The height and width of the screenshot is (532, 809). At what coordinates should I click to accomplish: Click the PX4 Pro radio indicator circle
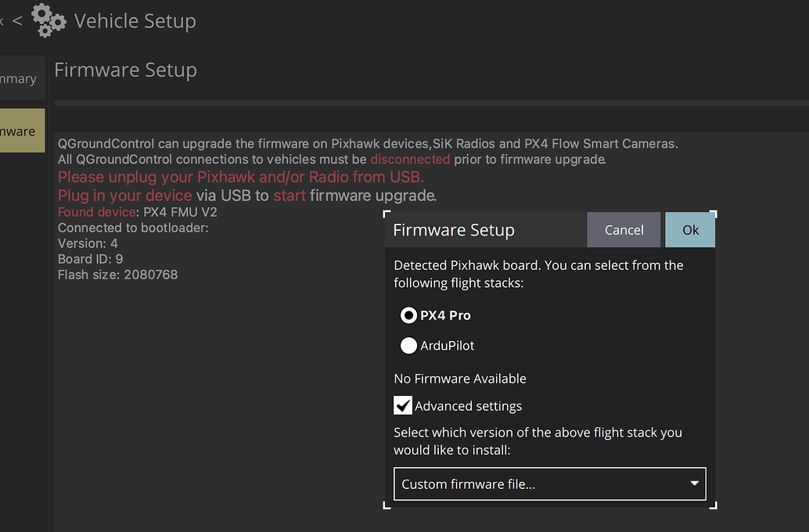pyautogui.click(x=408, y=315)
